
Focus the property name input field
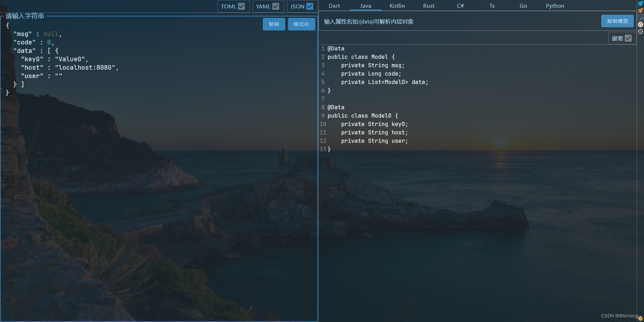(459, 22)
